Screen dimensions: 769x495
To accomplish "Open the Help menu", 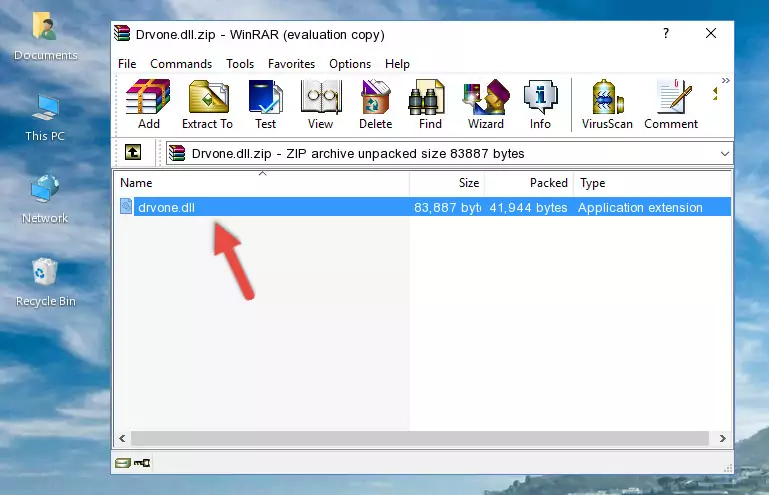I will coord(397,64).
